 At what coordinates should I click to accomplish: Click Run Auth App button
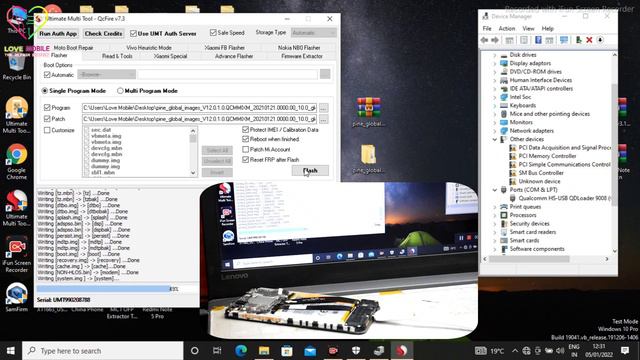(x=58, y=33)
